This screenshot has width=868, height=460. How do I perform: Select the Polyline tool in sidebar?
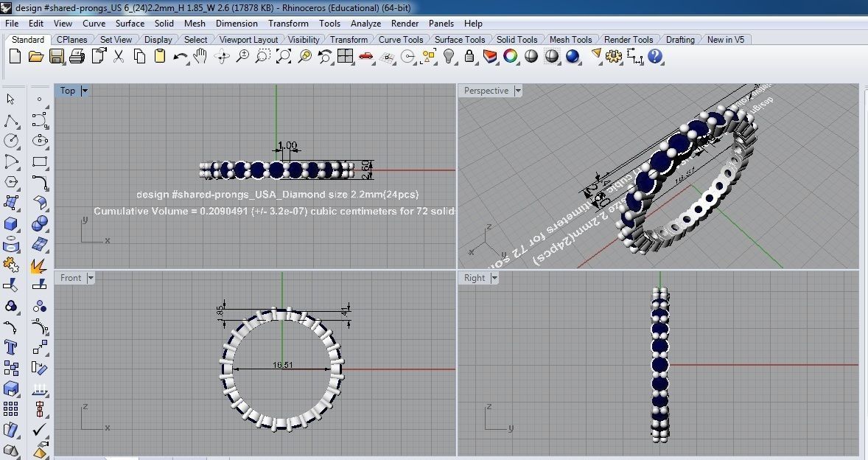coord(11,120)
